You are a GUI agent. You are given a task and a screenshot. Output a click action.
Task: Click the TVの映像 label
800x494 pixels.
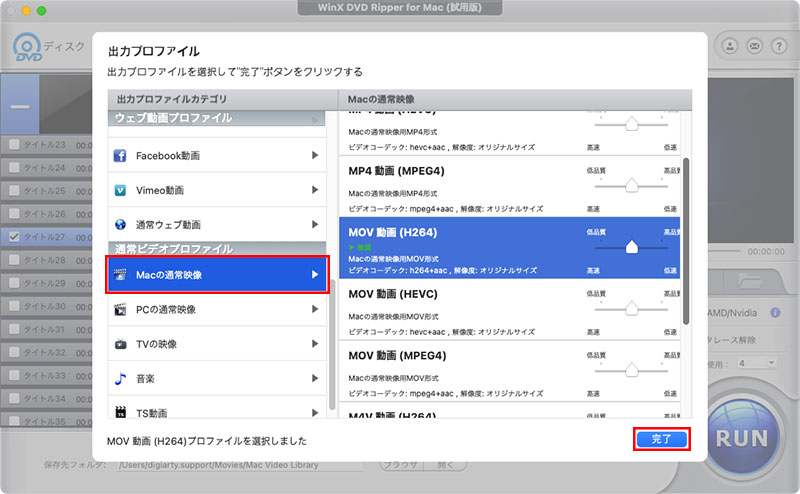(156, 344)
